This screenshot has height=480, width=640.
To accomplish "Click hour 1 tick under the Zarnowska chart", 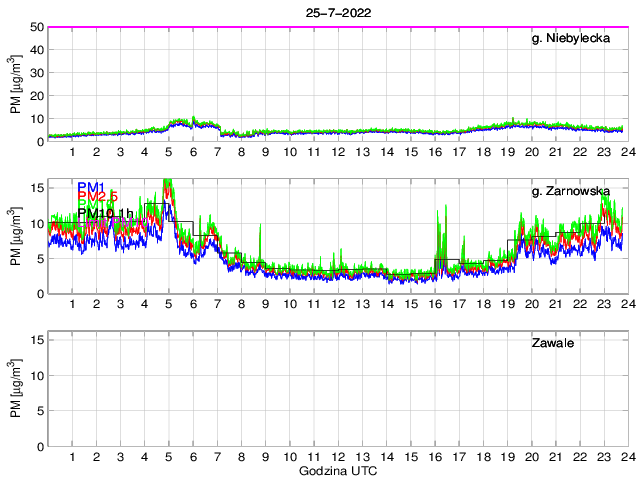I will (x=73, y=304).
